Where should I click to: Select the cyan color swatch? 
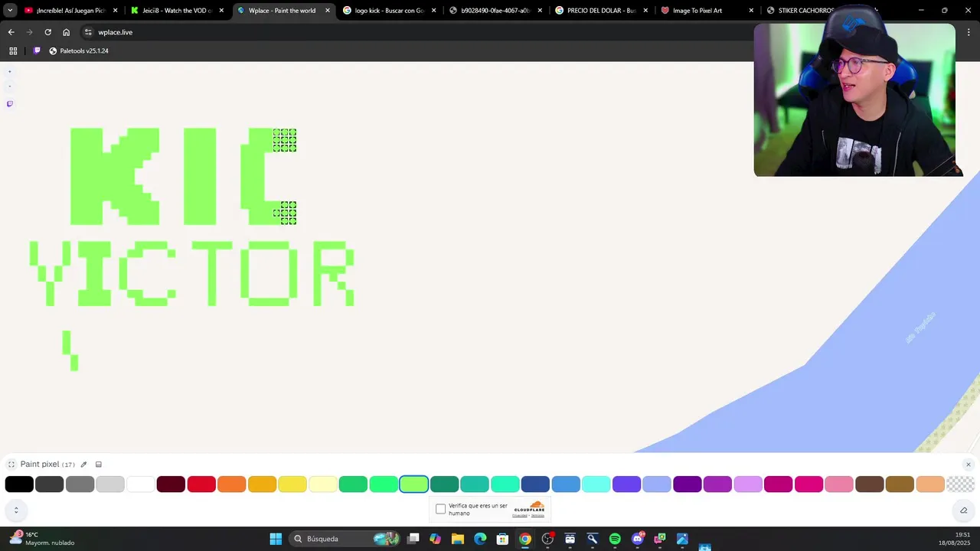(x=596, y=484)
